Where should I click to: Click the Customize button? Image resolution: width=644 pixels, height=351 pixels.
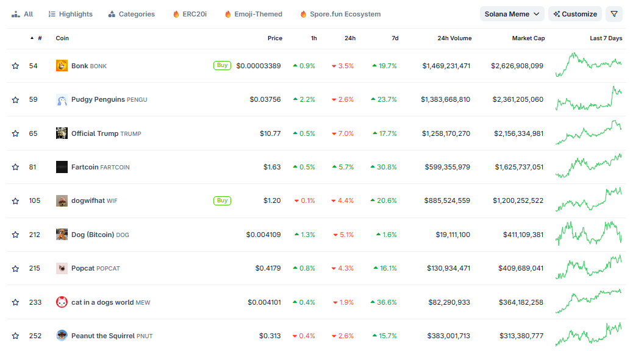click(x=575, y=14)
